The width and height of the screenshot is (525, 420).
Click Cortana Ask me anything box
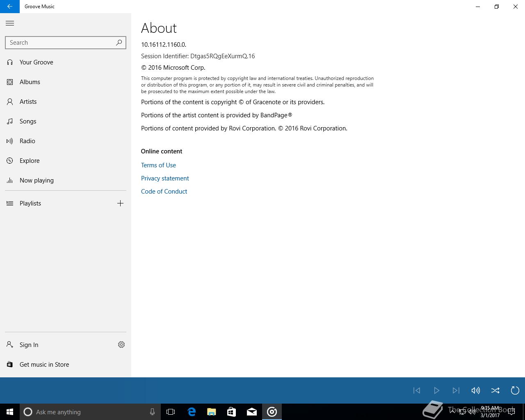[x=90, y=412]
